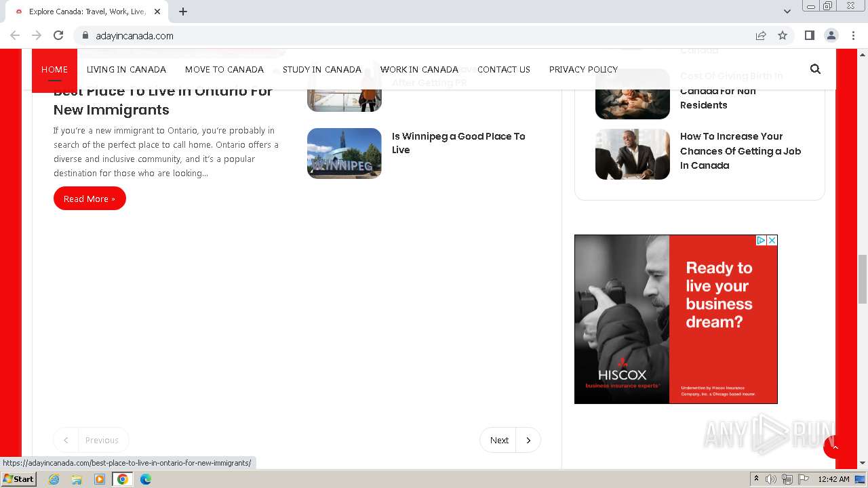
Task: Close the Hiscox ad
Action: pos(772,241)
